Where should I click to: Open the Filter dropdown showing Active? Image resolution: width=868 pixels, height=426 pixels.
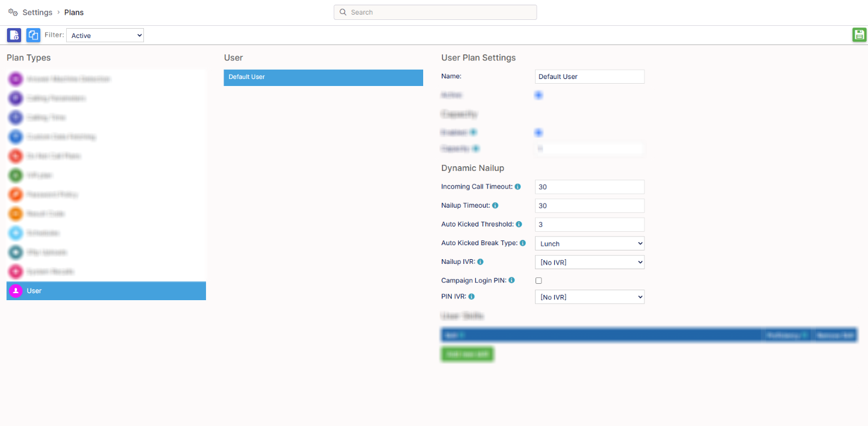[105, 36]
